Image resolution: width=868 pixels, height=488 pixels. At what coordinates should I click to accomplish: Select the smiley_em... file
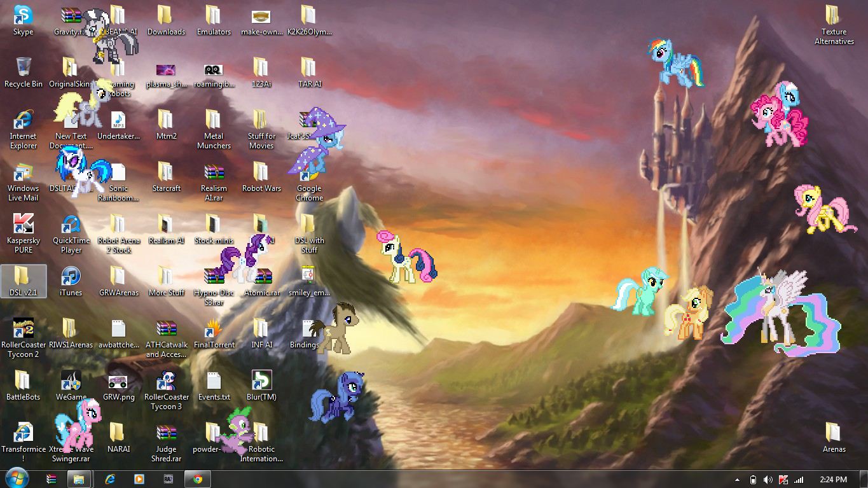coord(309,281)
